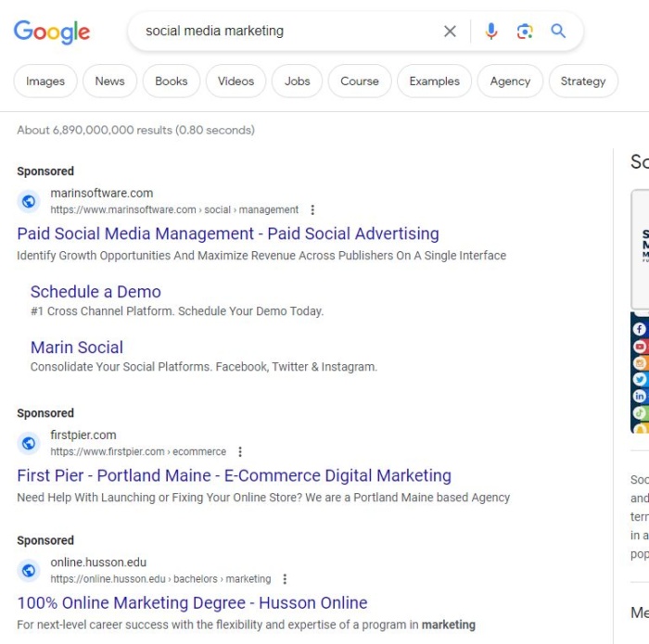Open three-dot menu for online.husson.edu ad
The image size is (649, 644).
tap(285, 579)
